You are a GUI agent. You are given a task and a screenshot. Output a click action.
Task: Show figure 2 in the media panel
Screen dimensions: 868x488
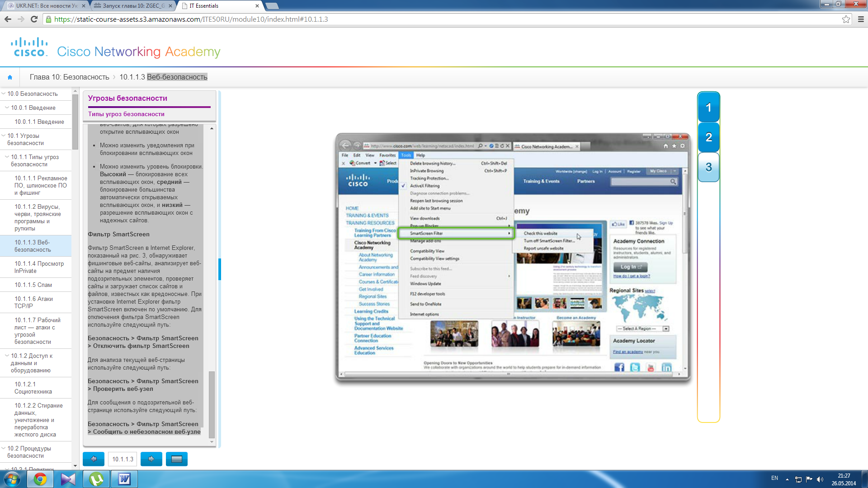point(708,137)
